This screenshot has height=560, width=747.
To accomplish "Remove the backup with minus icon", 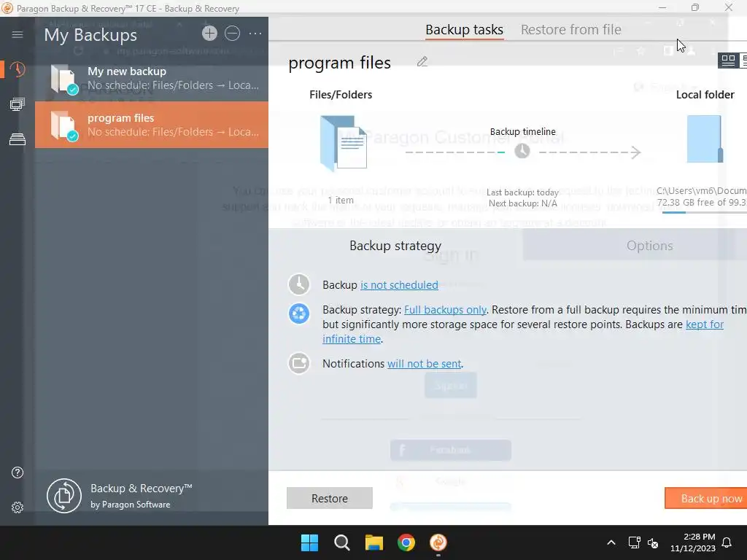I will point(232,34).
